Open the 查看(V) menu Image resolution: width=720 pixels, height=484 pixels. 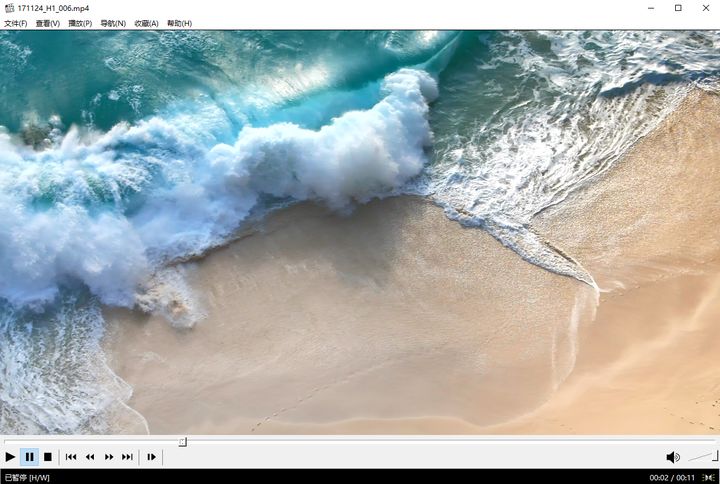pos(47,23)
